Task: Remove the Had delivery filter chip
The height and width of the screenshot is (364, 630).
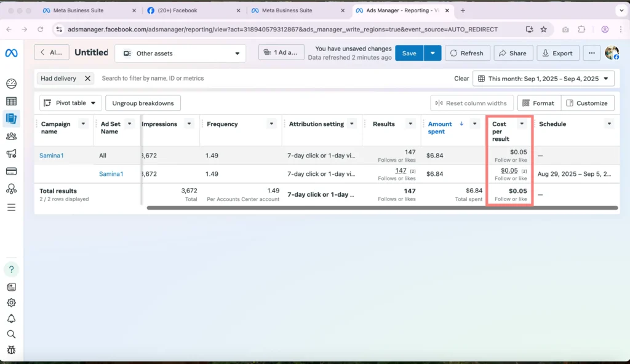Action: [87, 79]
